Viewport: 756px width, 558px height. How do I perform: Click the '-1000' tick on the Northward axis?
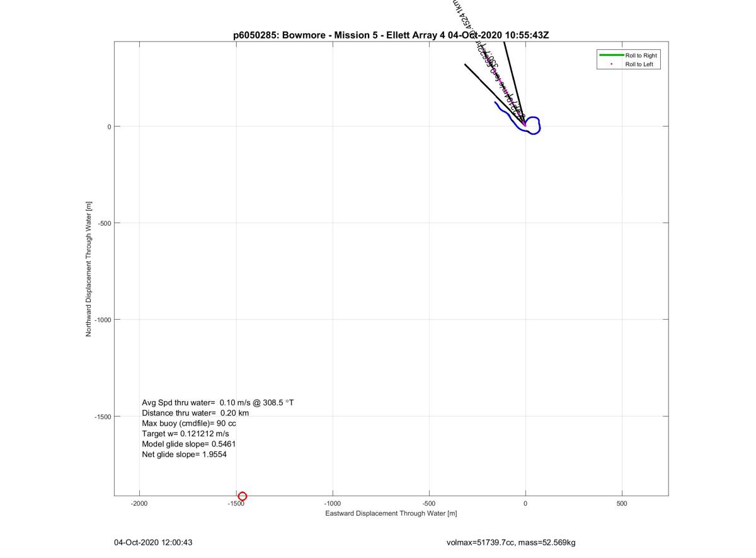tap(102, 320)
